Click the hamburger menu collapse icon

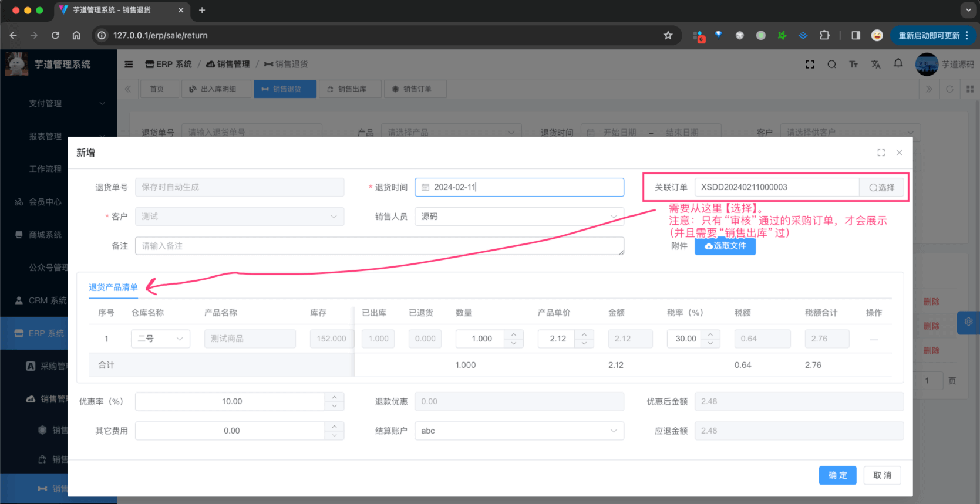pyautogui.click(x=129, y=65)
